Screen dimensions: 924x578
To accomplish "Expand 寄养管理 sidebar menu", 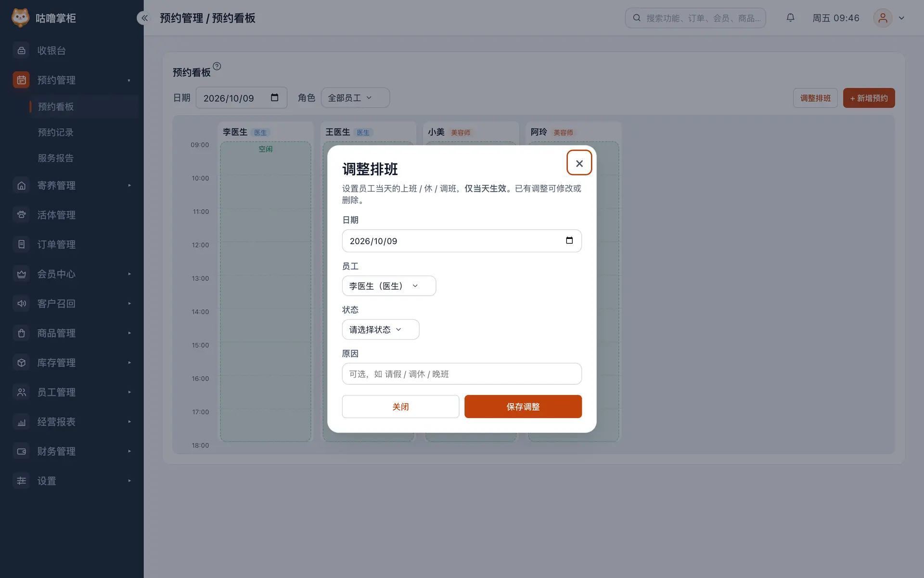I will point(72,185).
